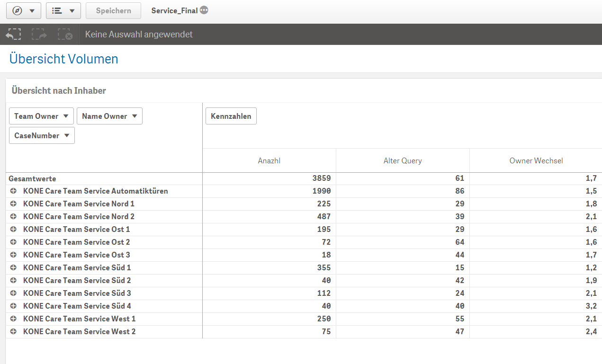Expand KONE Care Team Service Ost 1
The width and height of the screenshot is (602, 364).
(13, 230)
